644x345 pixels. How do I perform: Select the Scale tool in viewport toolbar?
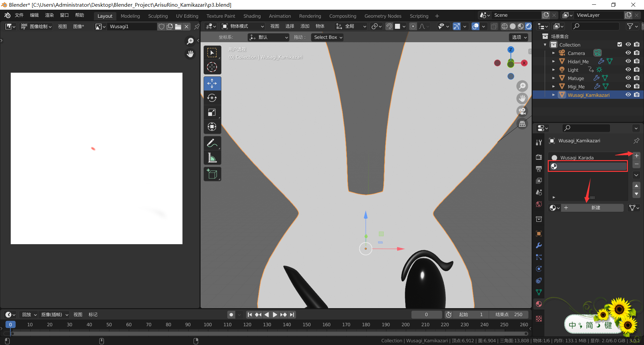coord(212,113)
